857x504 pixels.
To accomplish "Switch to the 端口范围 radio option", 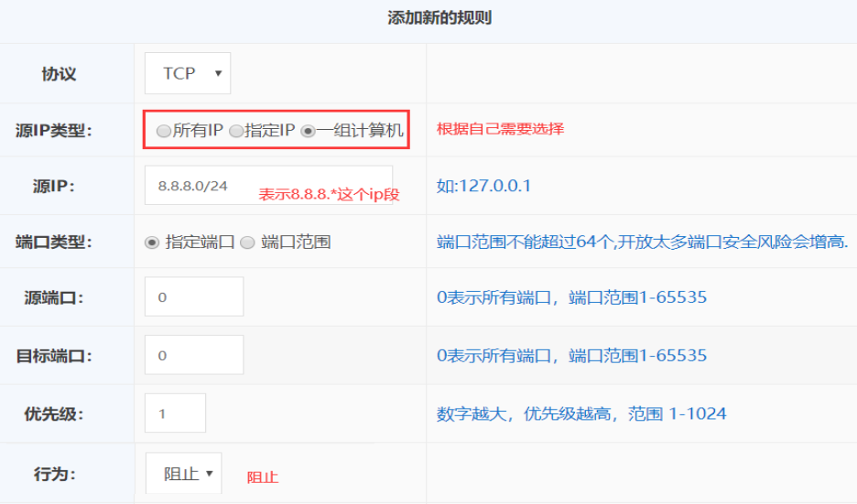I will coord(247,242).
